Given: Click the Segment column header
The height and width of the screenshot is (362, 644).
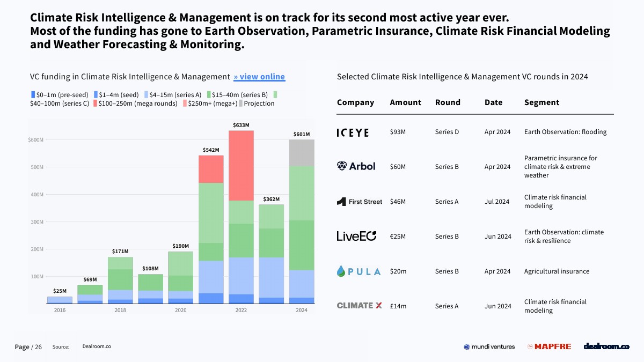Looking at the screenshot, I should pyautogui.click(x=541, y=102).
